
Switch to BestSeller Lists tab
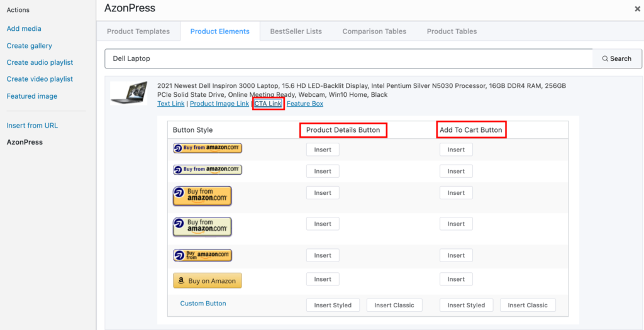(296, 31)
